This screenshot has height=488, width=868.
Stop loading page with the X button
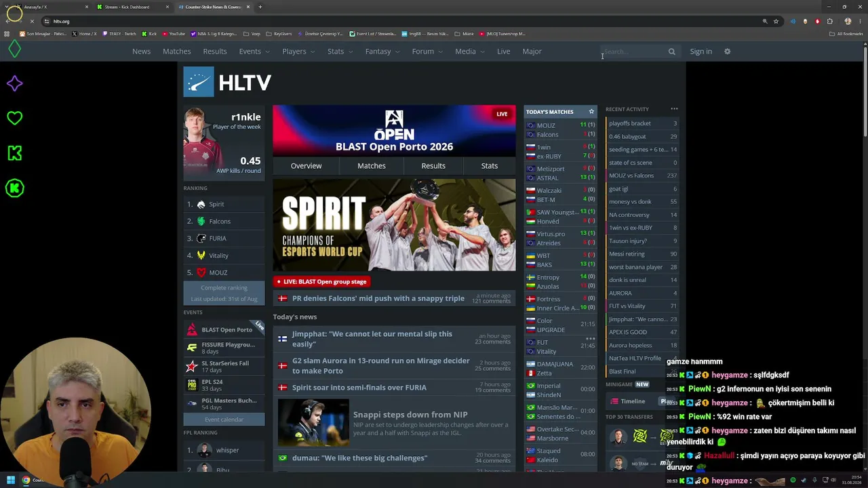click(31, 21)
